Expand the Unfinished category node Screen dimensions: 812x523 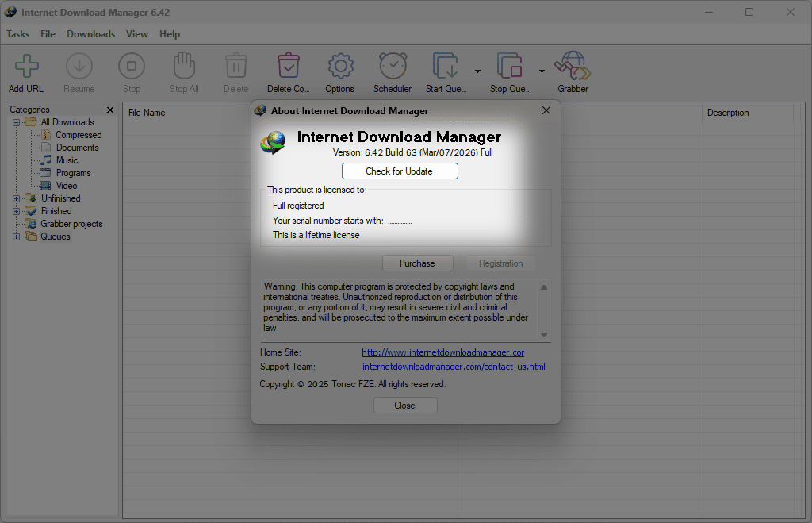pyautogui.click(x=17, y=198)
